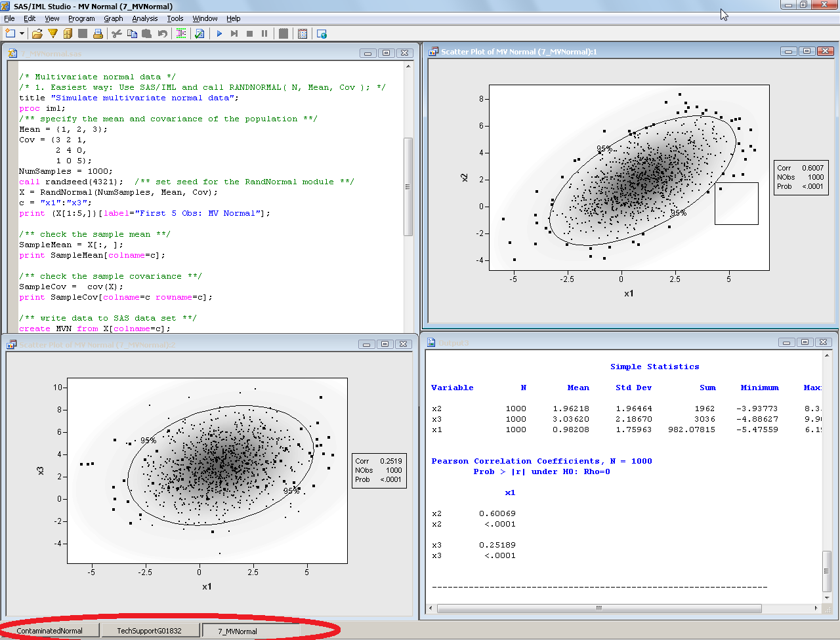Open a file using the folder icon
Image resolution: width=840 pixels, height=640 pixels.
coord(37,33)
